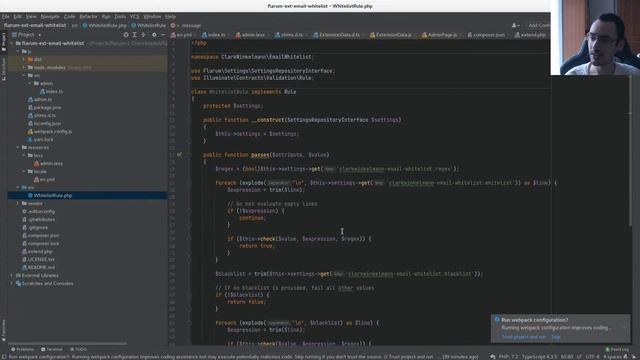Click the collapse all icon in Project panel
The image size is (640, 360).
[x=143, y=35]
